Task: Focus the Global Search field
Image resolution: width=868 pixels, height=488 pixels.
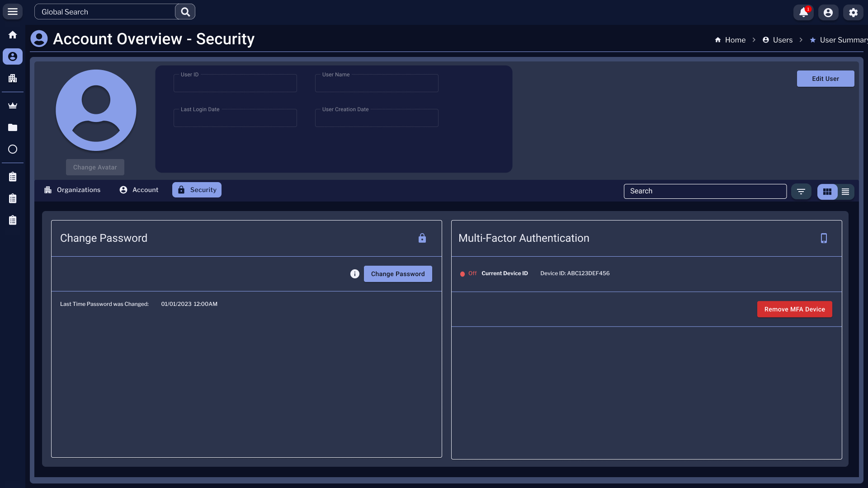Action: (x=105, y=12)
